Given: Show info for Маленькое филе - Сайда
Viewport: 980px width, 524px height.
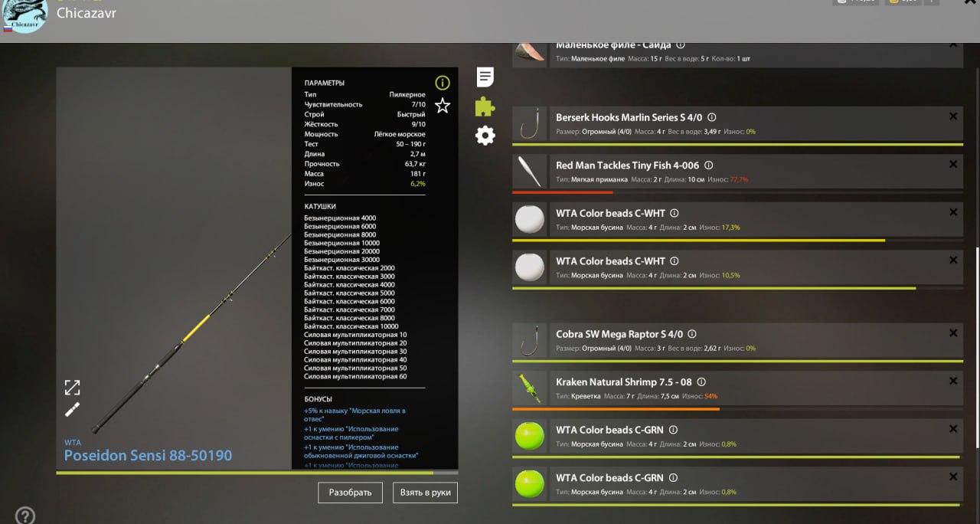Looking at the screenshot, I should [x=681, y=45].
